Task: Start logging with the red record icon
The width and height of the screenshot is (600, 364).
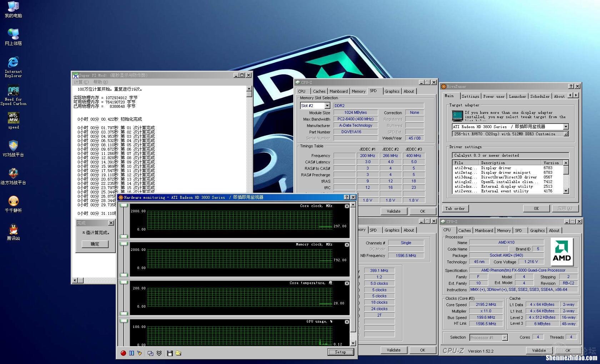Action: (123, 353)
